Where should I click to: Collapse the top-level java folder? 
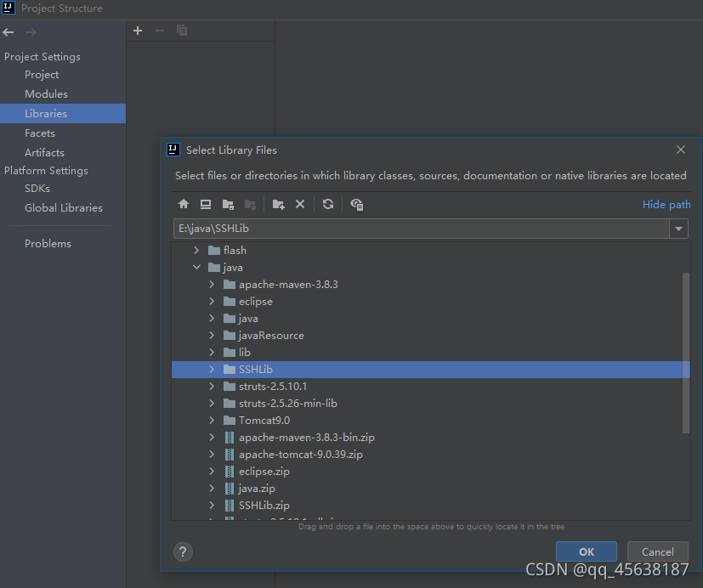coord(196,267)
